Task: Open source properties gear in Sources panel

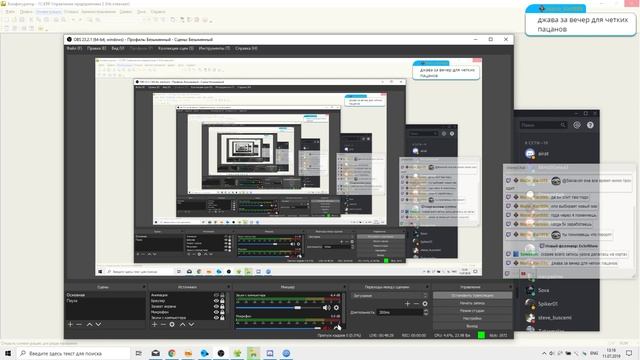Action: click(172, 324)
